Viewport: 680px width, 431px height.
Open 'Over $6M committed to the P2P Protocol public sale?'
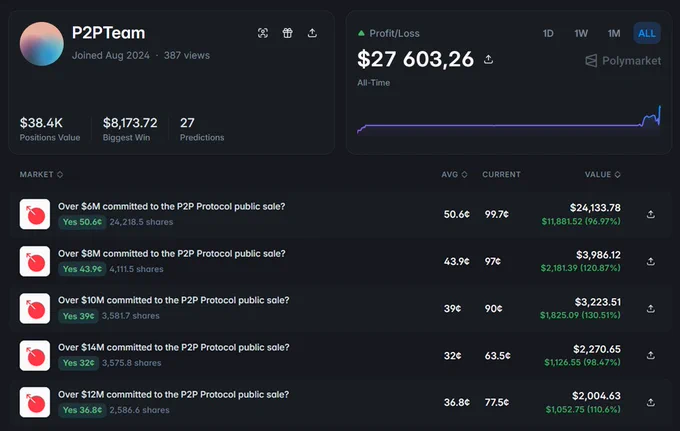(x=172, y=206)
